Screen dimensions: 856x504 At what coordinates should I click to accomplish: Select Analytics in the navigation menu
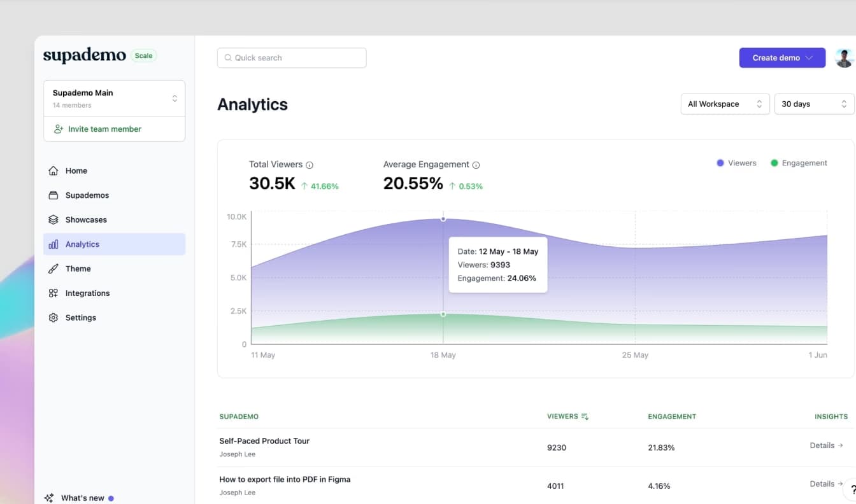coord(83,244)
